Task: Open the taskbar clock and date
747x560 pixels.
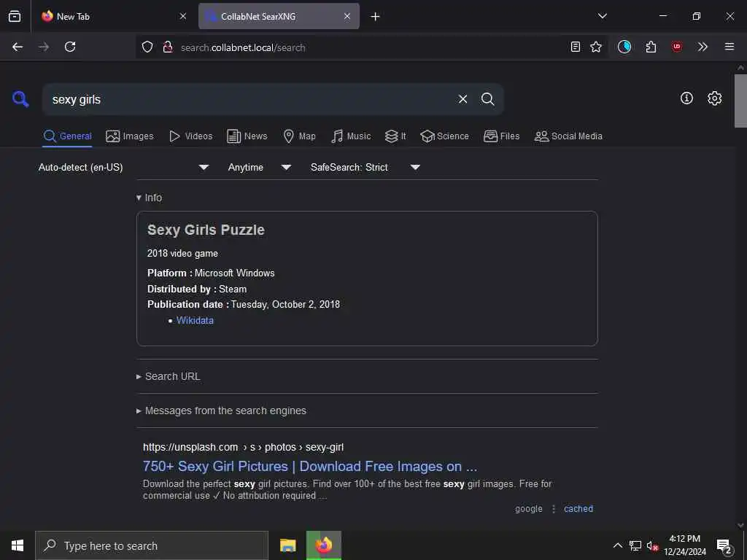Action: point(684,545)
